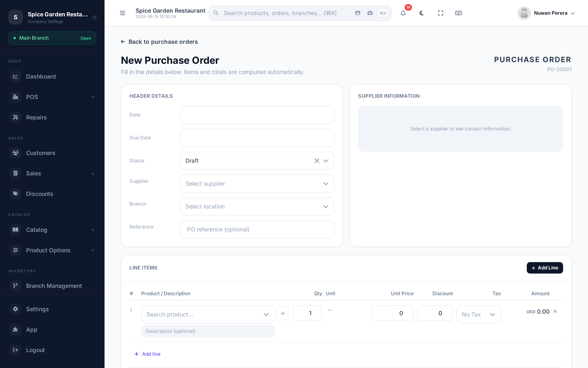Open external Company Settings link icon
This screenshot has width=588, height=368.
tap(95, 18)
